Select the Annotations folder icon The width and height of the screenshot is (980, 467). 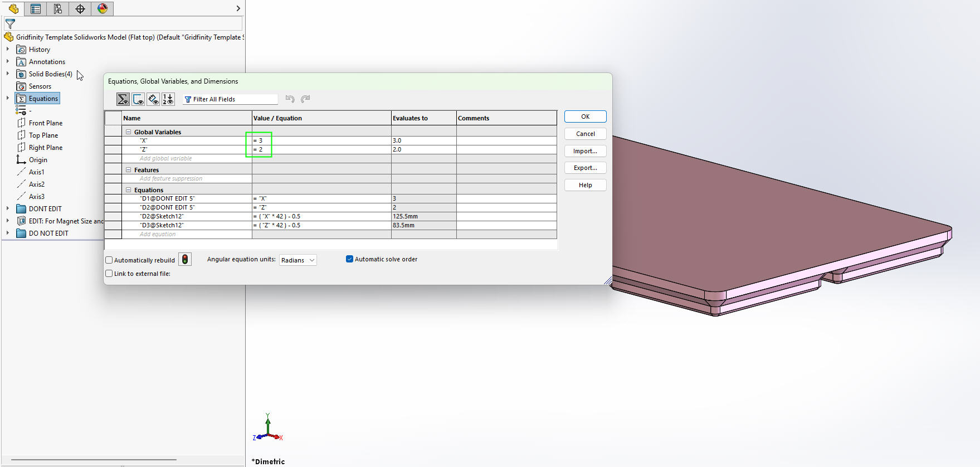[21, 62]
